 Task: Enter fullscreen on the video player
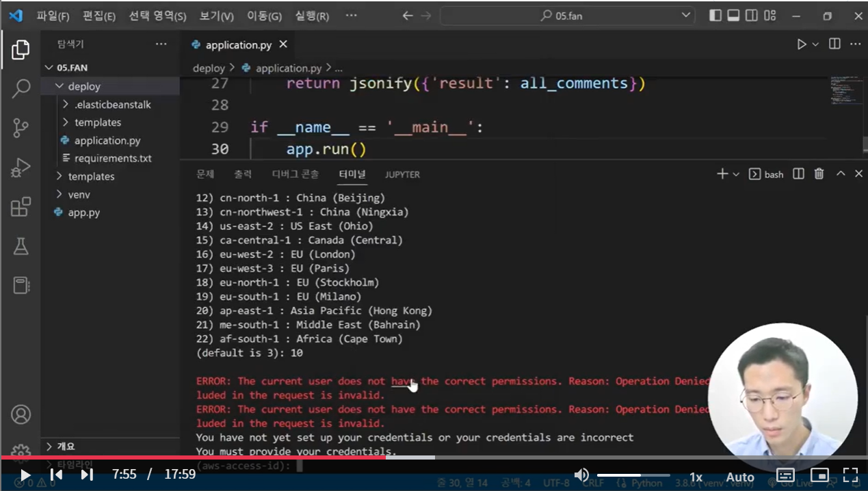pyautogui.click(x=850, y=475)
